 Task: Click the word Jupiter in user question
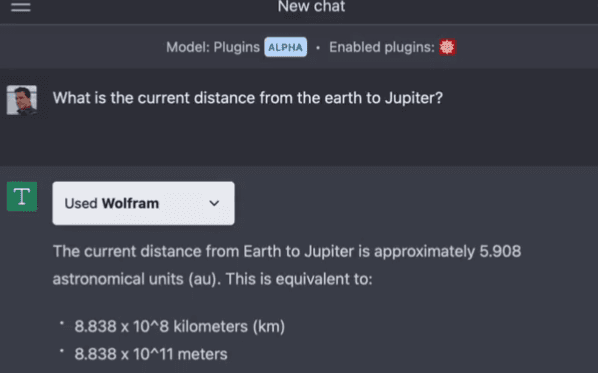pos(413,98)
